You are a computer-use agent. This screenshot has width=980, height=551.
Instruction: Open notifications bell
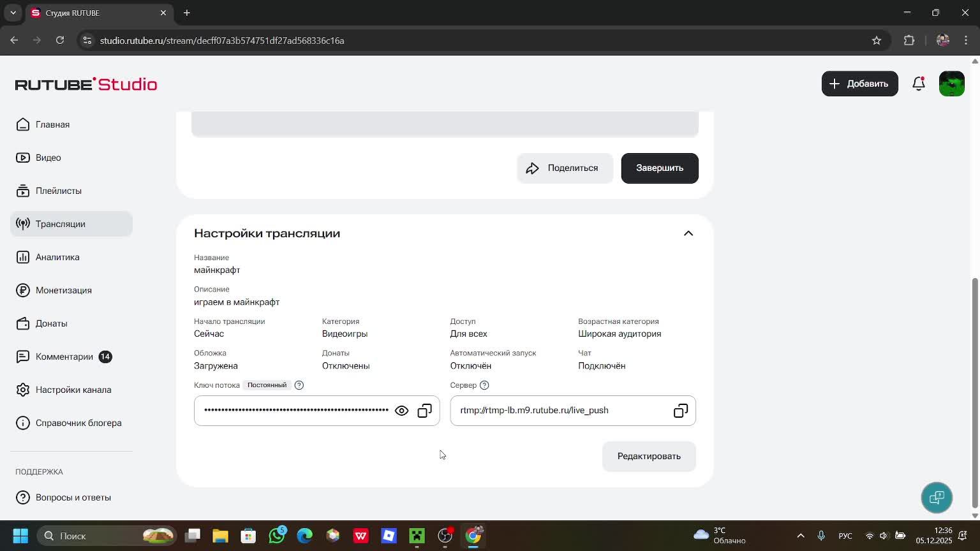(x=919, y=84)
